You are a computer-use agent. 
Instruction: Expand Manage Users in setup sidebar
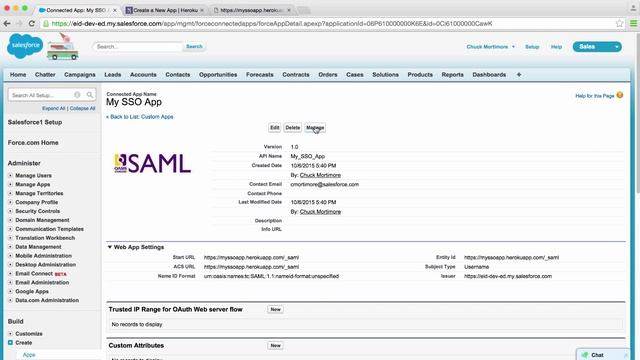(x=10, y=176)
